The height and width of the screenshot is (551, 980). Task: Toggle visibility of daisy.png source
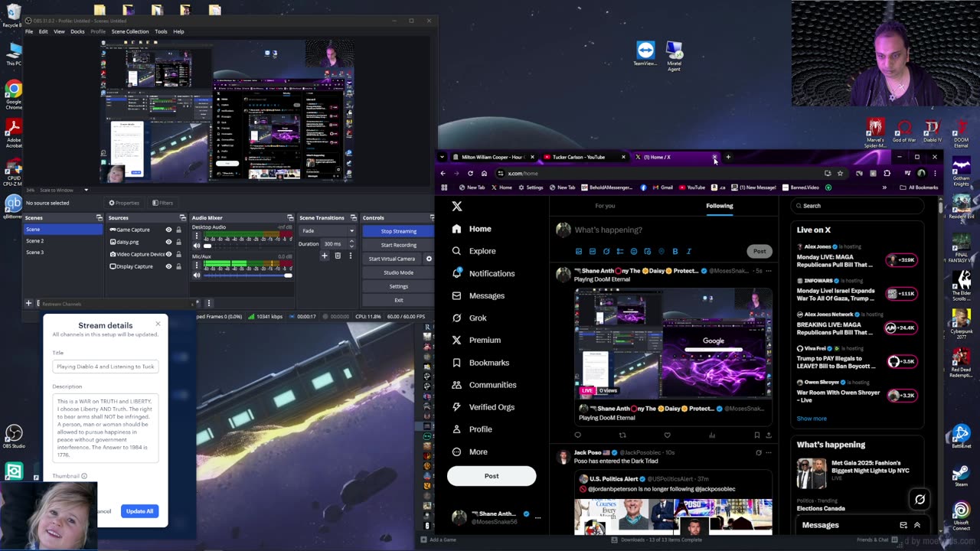point(168,242)
